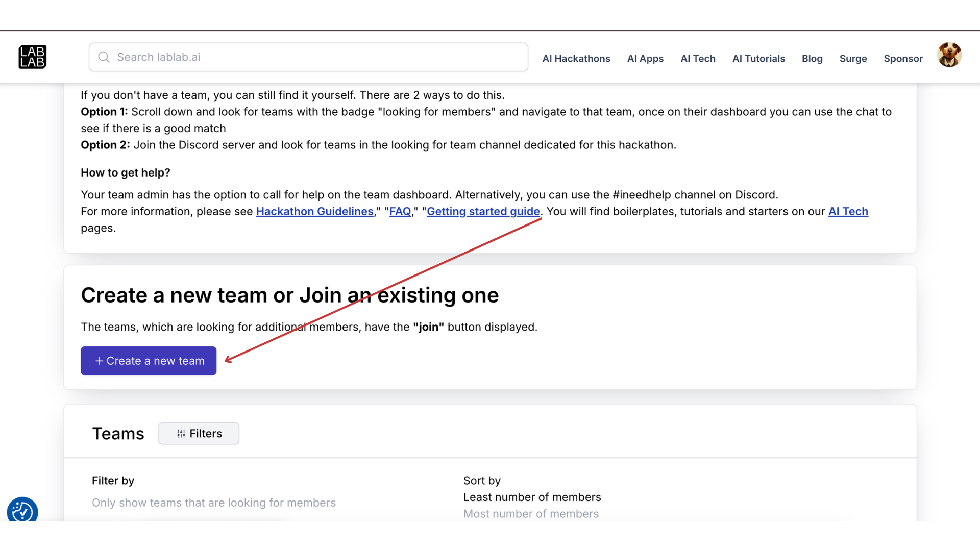980x551 pixels.
Task: Click the AI Tech link in paragraph
Action: [x=848, y=211]
